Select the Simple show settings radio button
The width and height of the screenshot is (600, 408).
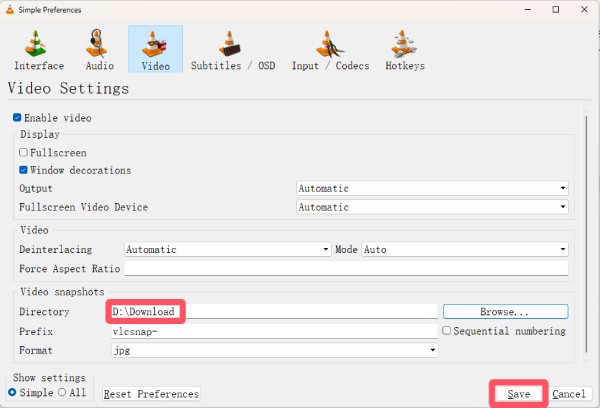(x=13, y=392)
